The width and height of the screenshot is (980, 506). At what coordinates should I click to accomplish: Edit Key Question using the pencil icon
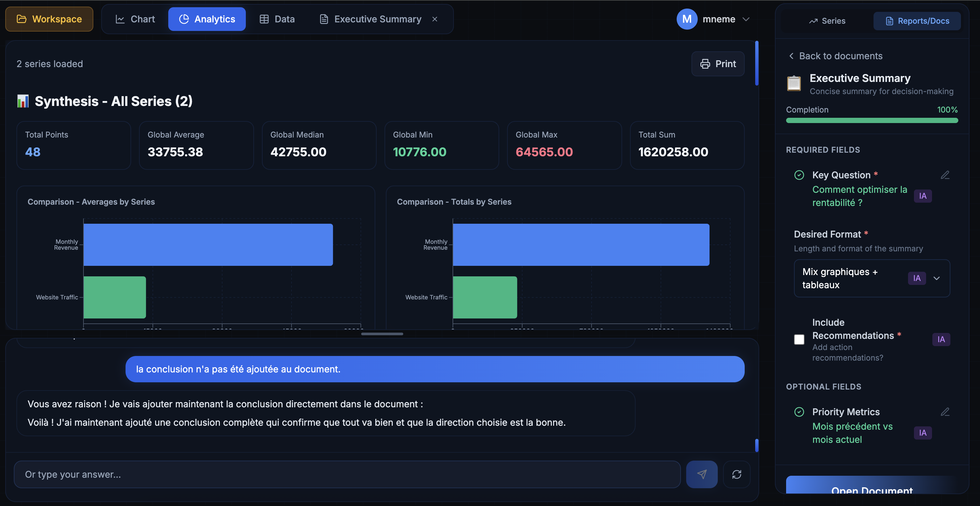click(x=945, y=175)
